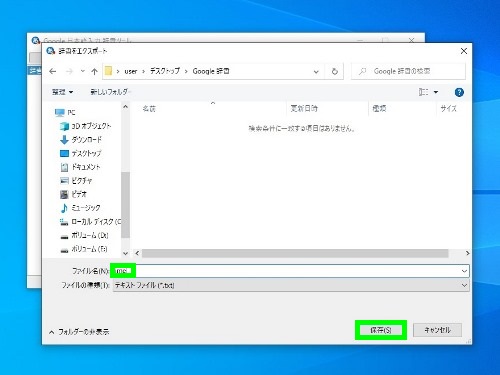Open ドキュメント in the sidebar
The width and height of the screenshot is (500, 375).
(80, 167)
